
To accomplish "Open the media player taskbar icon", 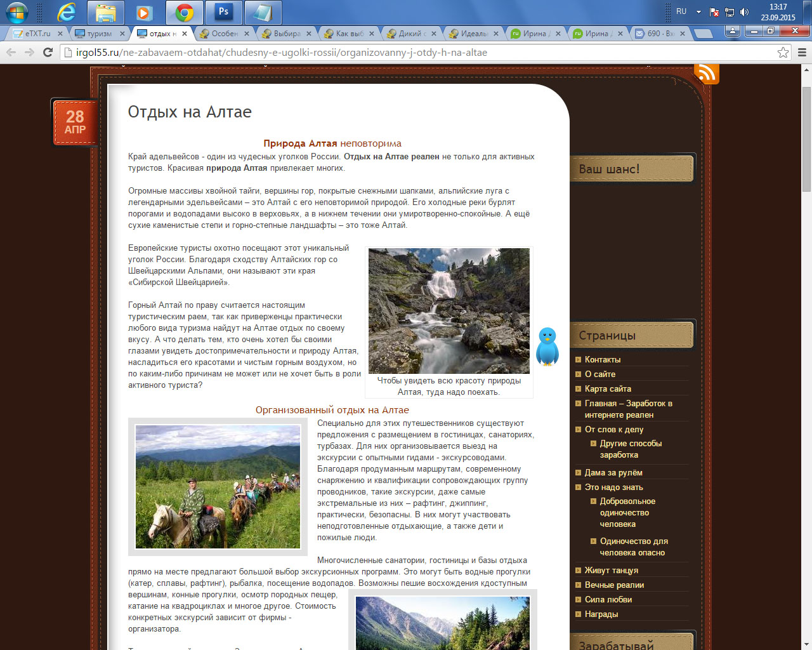I will coord(145,12).
